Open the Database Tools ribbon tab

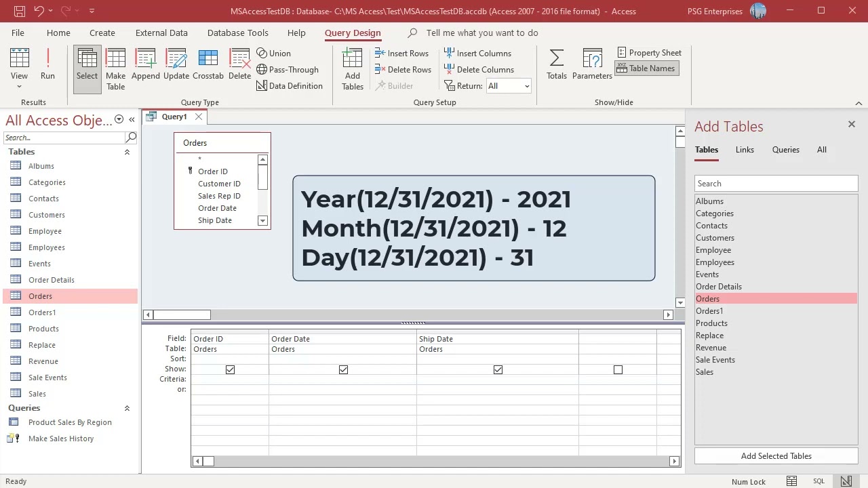tap(238, 33)
